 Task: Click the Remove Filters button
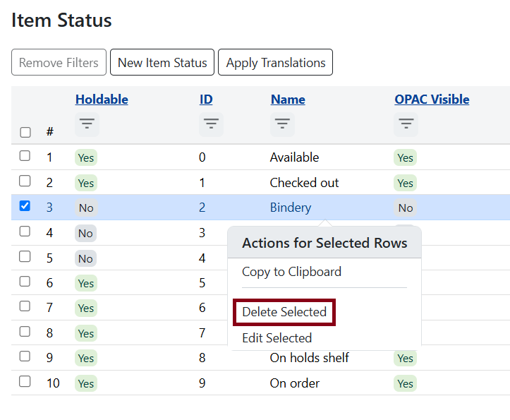(59, 62)
